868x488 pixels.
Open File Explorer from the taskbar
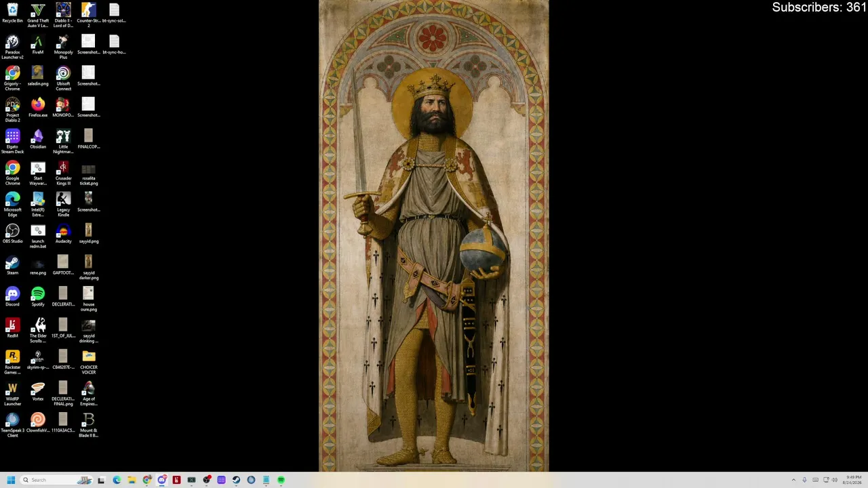(132, 480)
